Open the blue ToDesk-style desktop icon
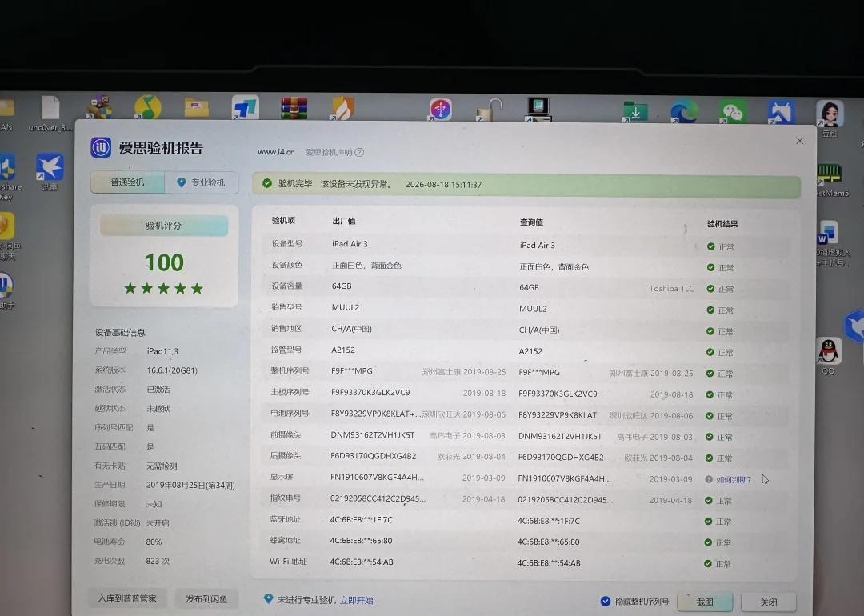The width and height of the screenshot is (864, 616). (x=246, y=107)
